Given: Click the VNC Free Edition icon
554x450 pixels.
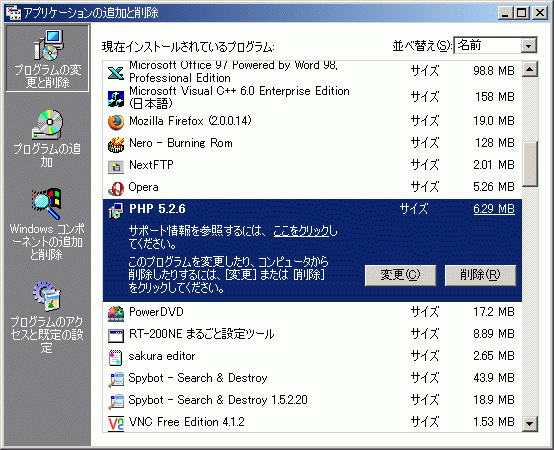Looking at the screenshot, I should (116, 423).
